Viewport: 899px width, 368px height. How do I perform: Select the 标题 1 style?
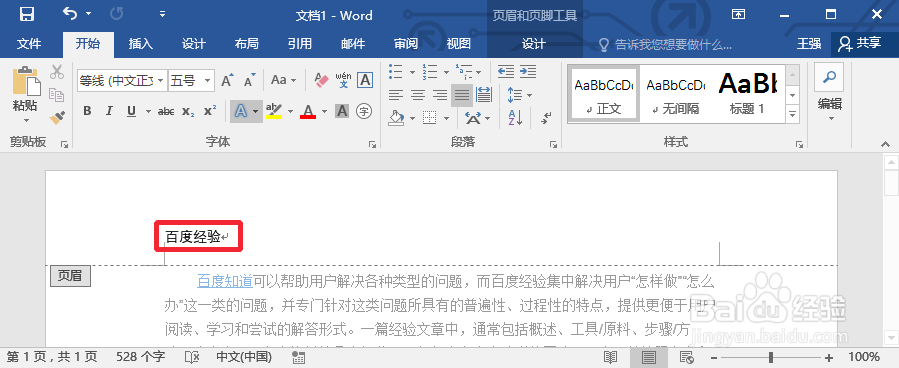pyautogui.click(x=747, y=94)
